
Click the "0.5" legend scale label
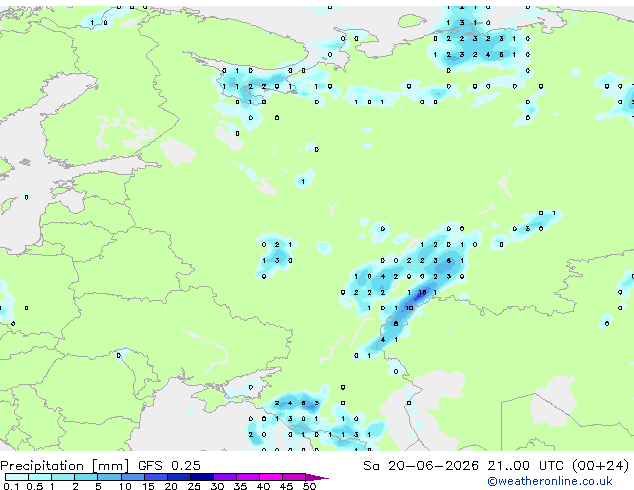click(x=35, y=486)
